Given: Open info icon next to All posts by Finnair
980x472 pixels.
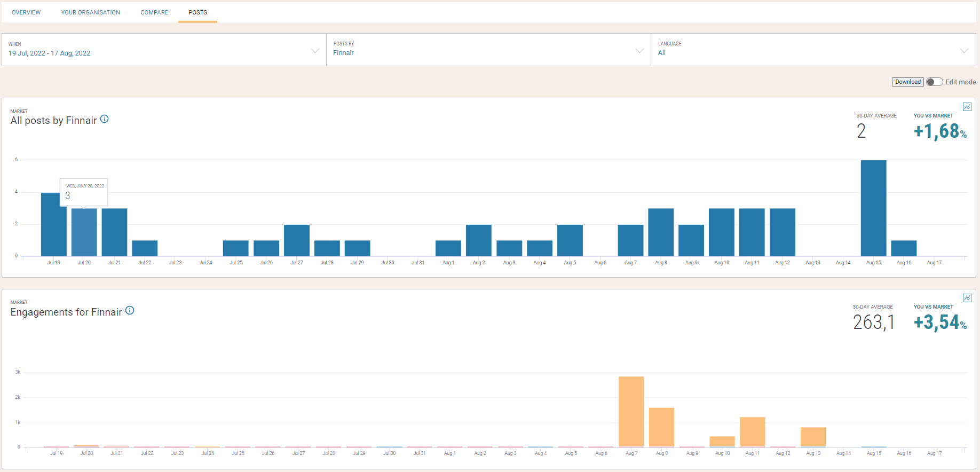Looking at the screenshot, I should (x=105, y=119).
